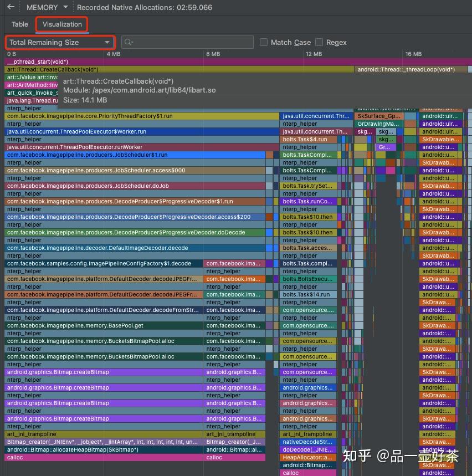Select doDecode(_JNIE... frame
The image size is (472, 476).
(308, 449)
